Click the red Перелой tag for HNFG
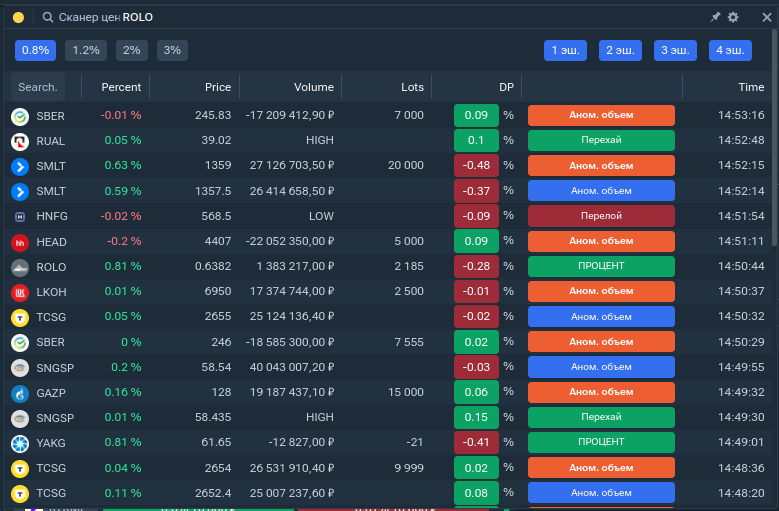Image resolution: width=779 pixels, height=511 pixels. click(601, 216)
